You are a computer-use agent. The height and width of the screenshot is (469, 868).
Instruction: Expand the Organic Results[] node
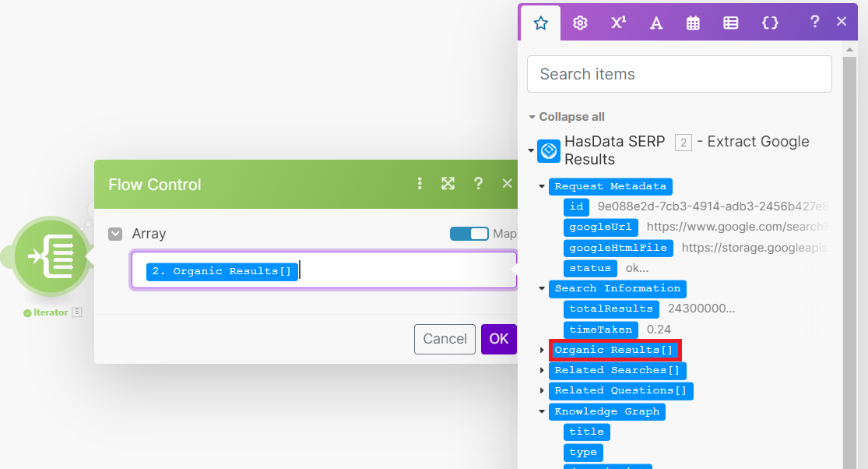(542, 350)
